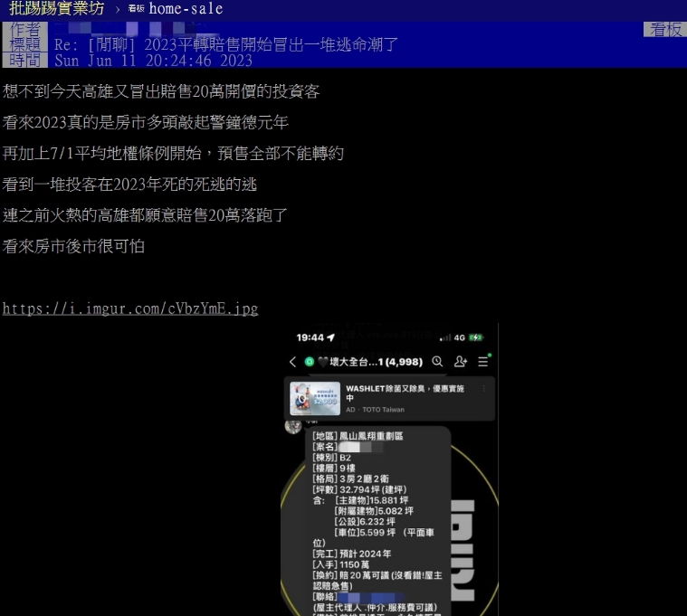
Task: Open the imgur.com/cVbzYmE.jpg link
Action: tap(130, 308)
